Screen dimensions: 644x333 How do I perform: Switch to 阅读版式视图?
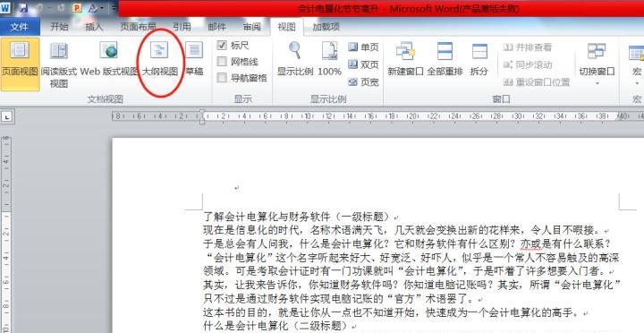click(x=59, y=64)
